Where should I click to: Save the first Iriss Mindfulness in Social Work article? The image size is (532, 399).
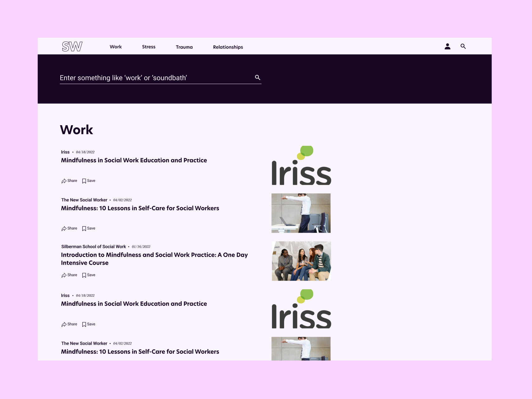(x=89, y=181)
